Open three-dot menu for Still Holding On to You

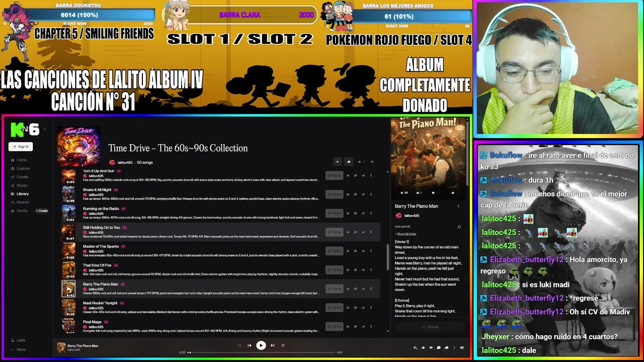(371, 232)
